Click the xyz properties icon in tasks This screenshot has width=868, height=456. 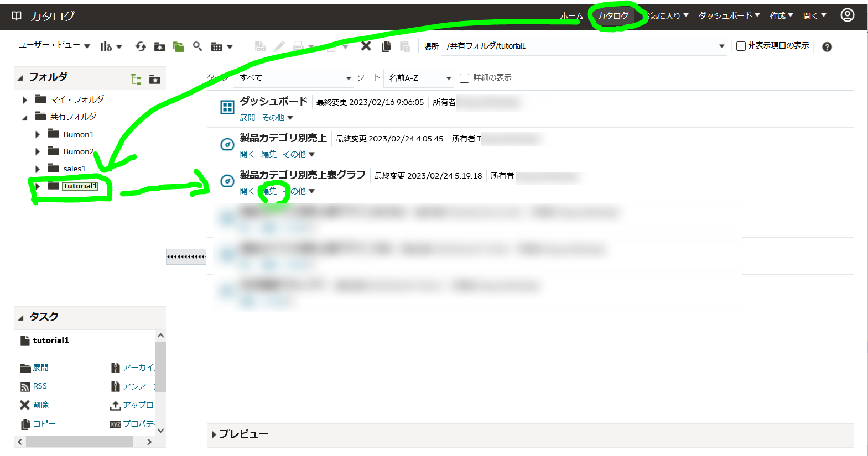(x=115, y=424)
